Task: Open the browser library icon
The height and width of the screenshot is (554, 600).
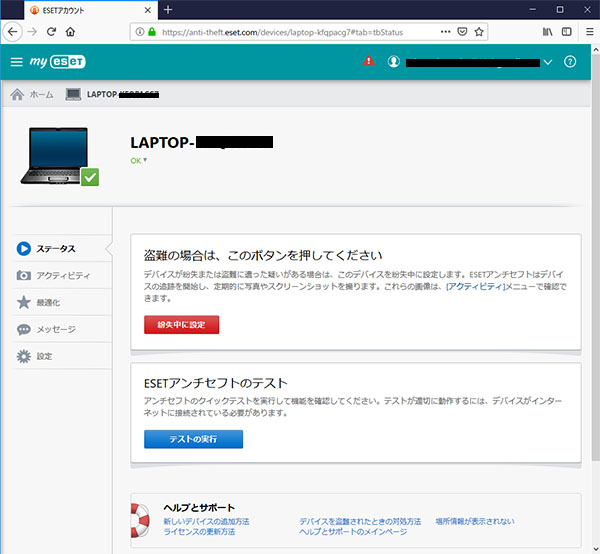Action: coord(548,32)
